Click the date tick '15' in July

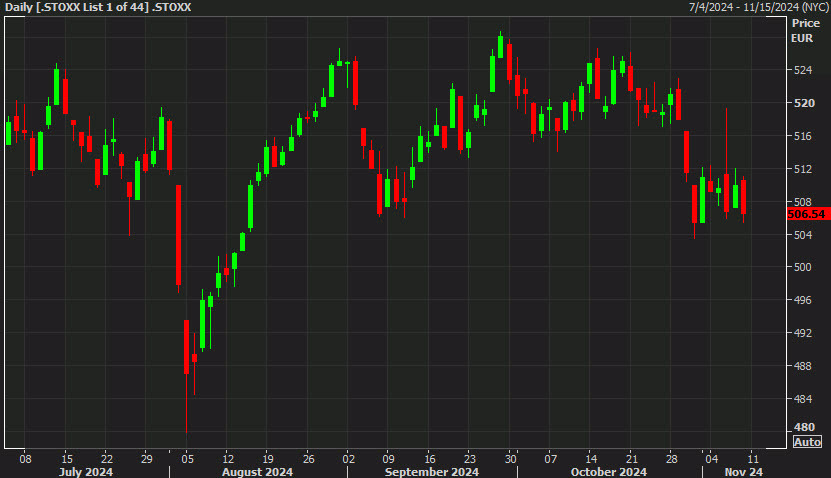[67, 459]
